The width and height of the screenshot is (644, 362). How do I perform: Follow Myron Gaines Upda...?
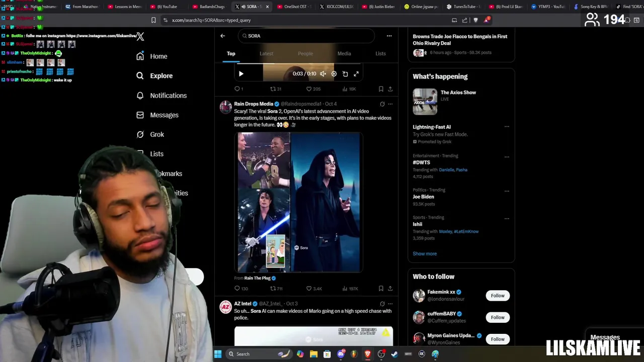498,339
